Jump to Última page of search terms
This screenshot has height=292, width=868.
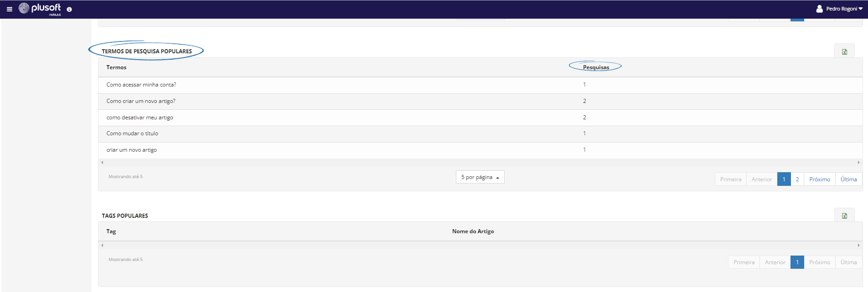pos(849,179)
